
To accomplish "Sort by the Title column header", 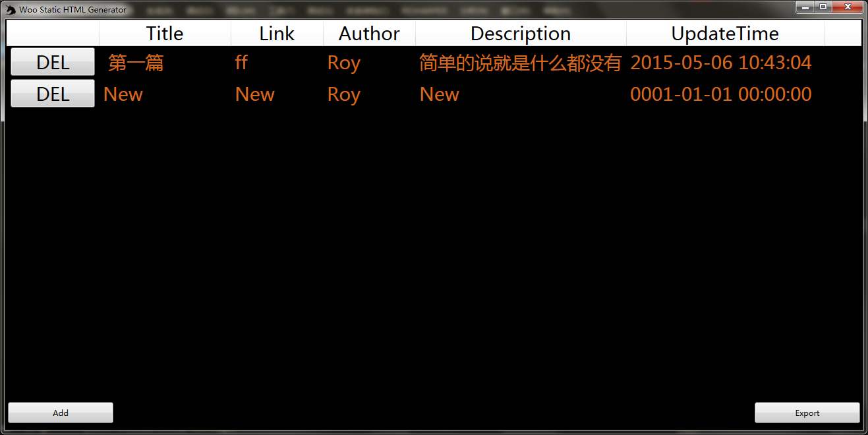I will [x=165, y=34].
